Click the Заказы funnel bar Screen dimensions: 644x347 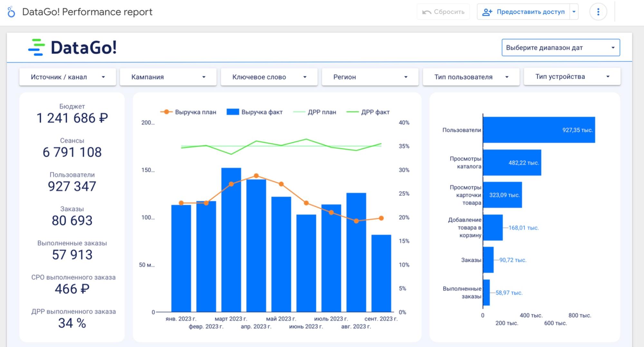click(x=488, y=260)
